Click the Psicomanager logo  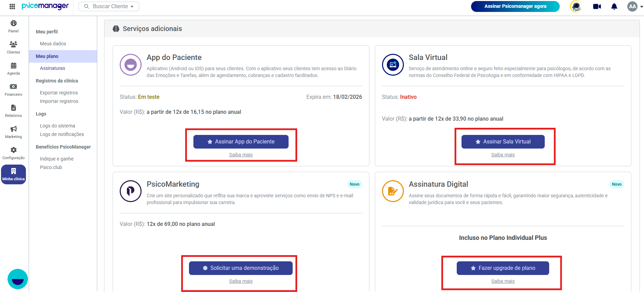pos(45,6)
